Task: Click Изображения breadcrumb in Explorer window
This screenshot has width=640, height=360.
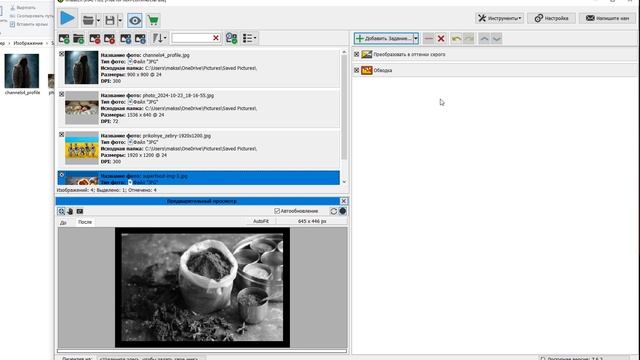Action: (28, 43)
